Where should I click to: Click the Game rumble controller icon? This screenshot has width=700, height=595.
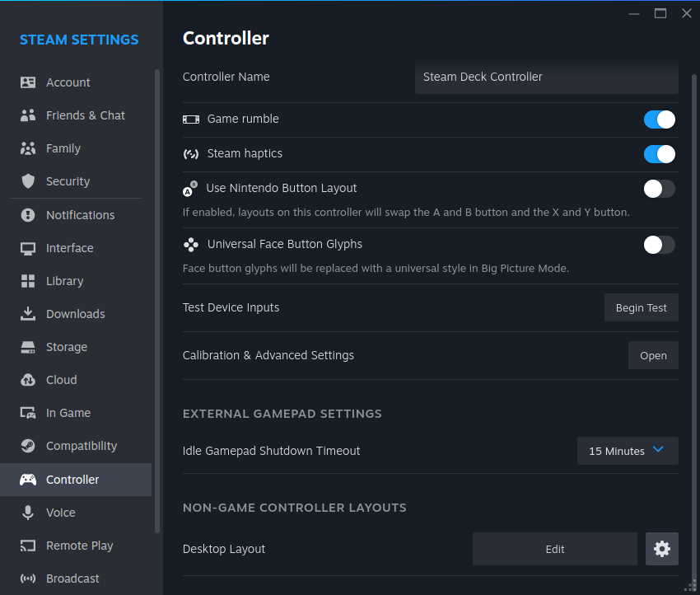pos(191,119)
